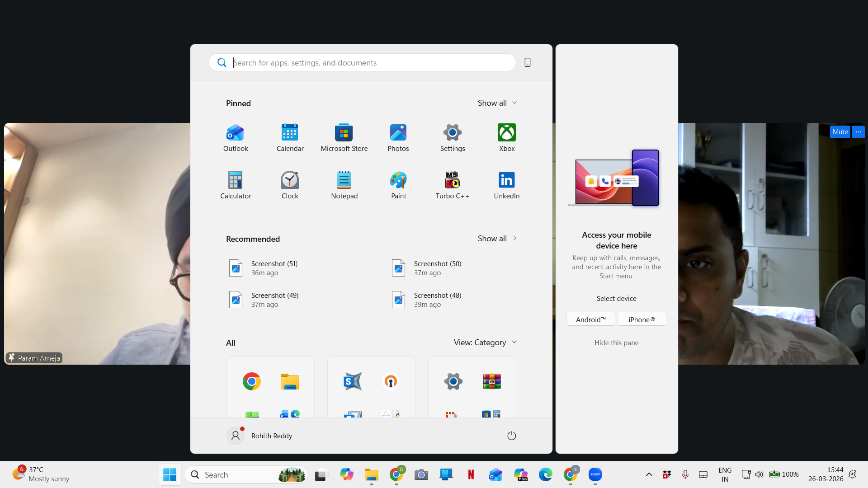This screenshot has height=488, width=868.
Task: Open the Outlook pinned app
Action: (235, 138)
